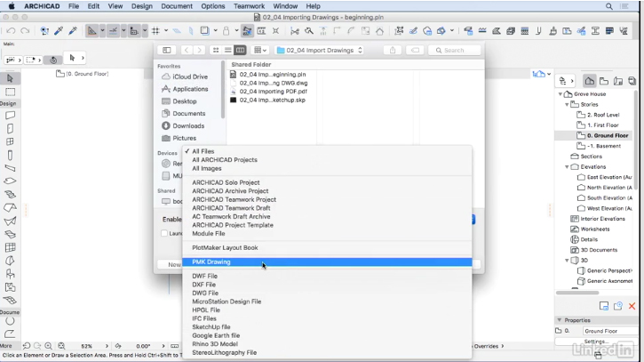Select iCloud Drive in sidebar

point(185,76)
